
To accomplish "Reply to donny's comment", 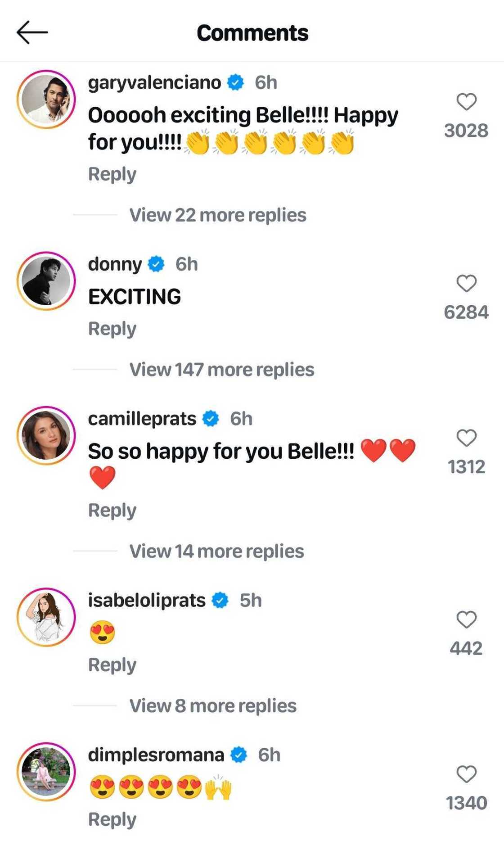I will (x=112, y=329).
